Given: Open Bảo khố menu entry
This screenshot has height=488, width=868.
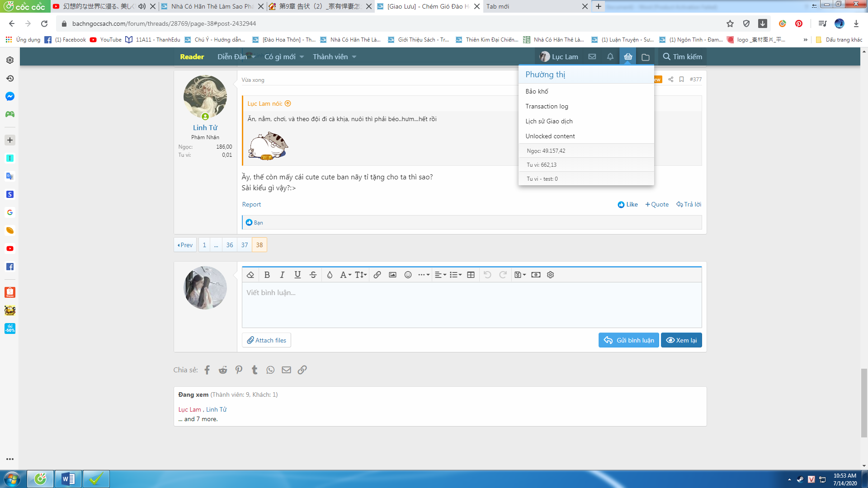Looking at the screenshot, I should point(537,91).
